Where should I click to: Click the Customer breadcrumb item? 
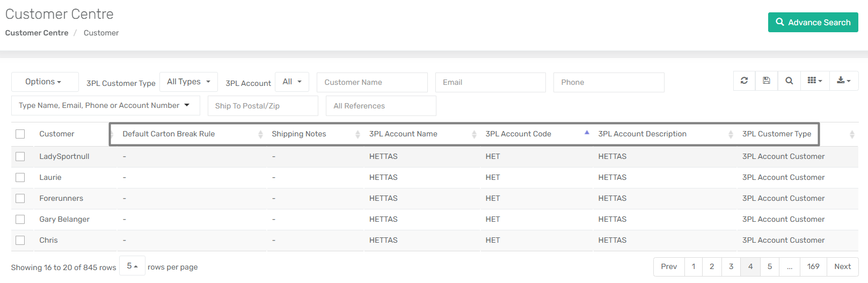101,33
